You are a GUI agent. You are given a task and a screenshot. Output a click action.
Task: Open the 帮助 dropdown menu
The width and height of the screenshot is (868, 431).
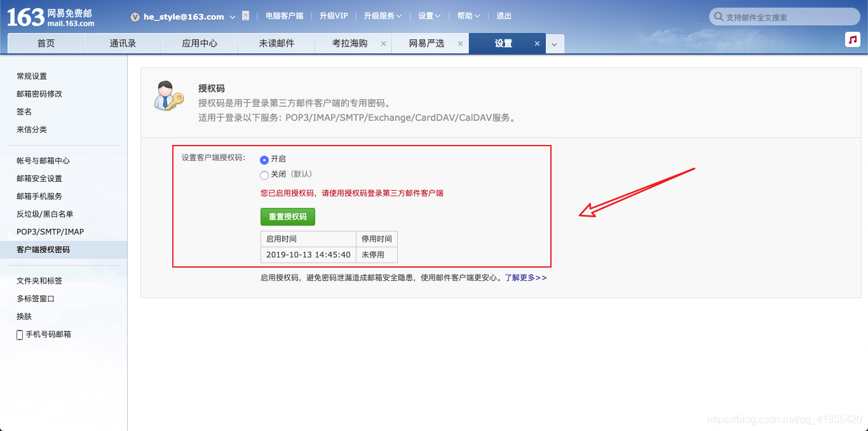click(468, 16)
